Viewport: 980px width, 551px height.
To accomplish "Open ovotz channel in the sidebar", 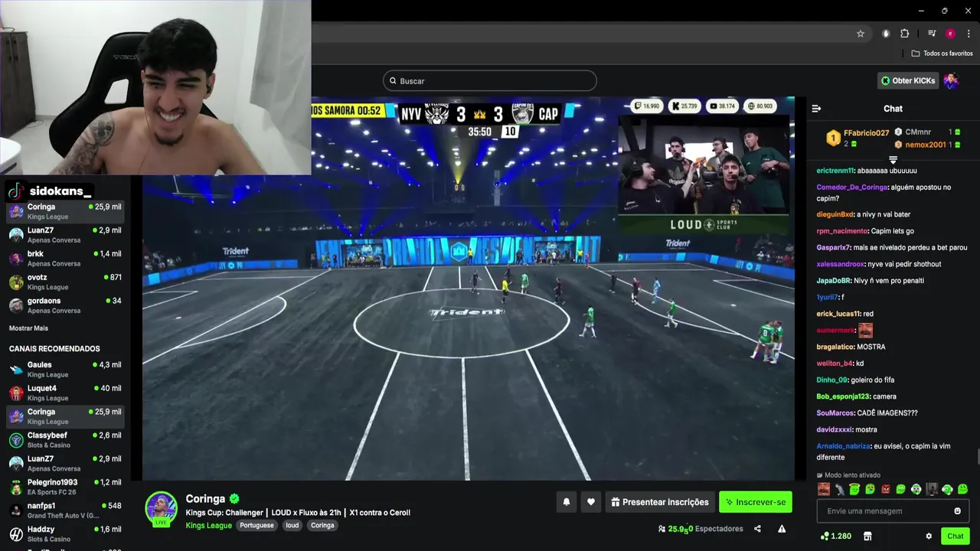I will tap(65, 282).
